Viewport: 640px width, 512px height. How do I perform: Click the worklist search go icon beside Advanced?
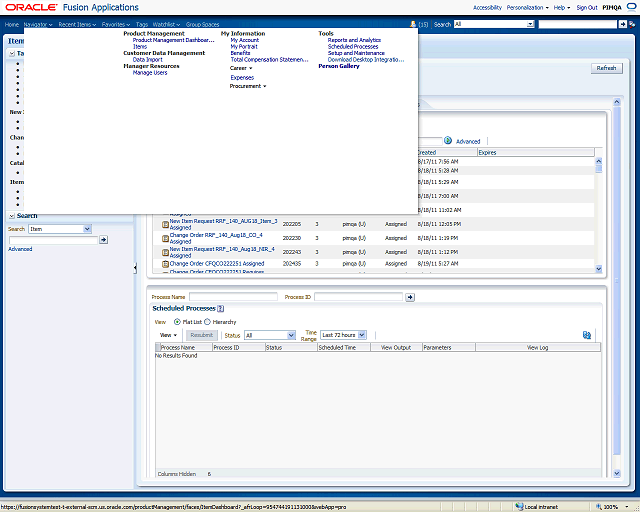[x=448, y=141]
